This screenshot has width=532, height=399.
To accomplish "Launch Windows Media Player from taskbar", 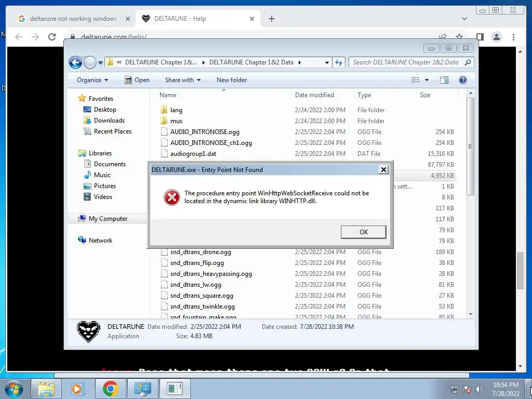I will point(77,389).
